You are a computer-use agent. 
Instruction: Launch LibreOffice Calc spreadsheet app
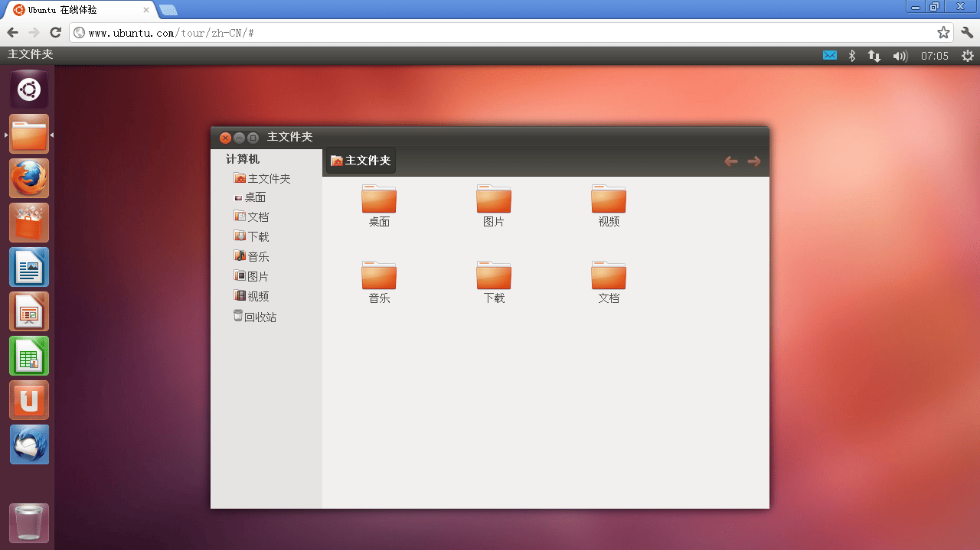coord(29,356)
